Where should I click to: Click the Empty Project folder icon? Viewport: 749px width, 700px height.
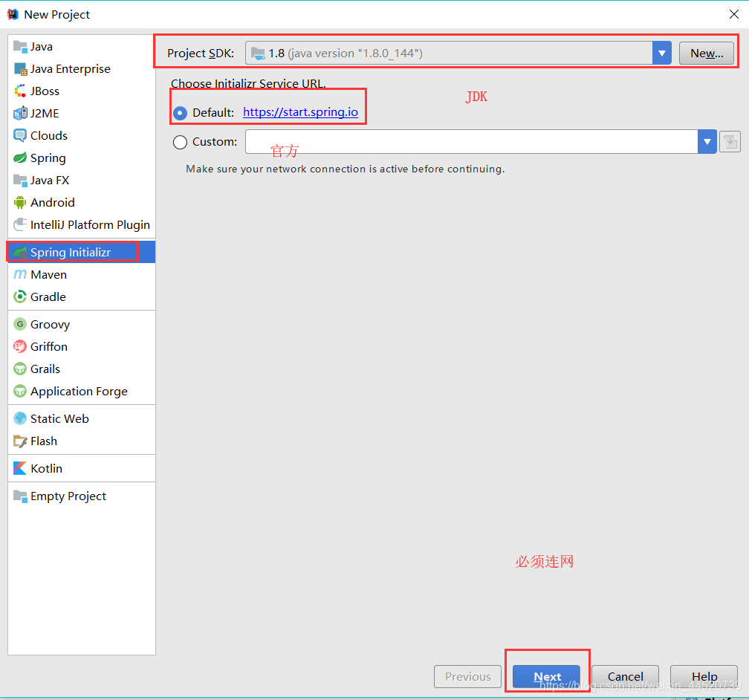pyautogui.click(x=20, y=496)
